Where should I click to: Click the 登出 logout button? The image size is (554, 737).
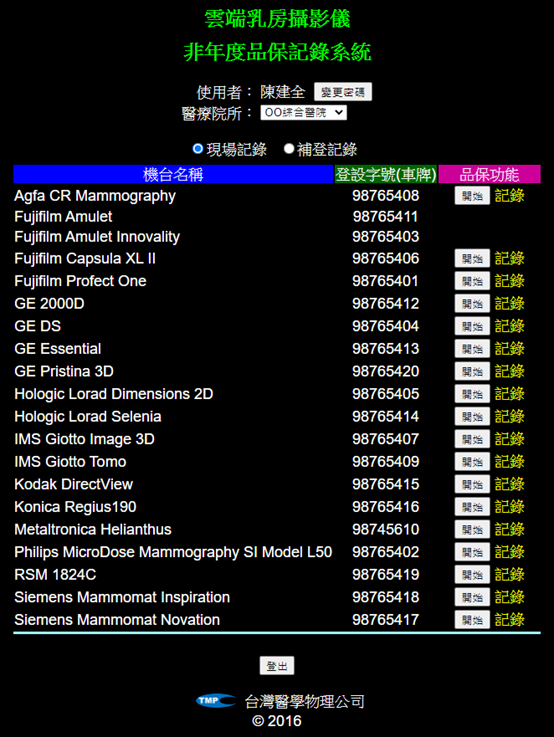point(277,666)
